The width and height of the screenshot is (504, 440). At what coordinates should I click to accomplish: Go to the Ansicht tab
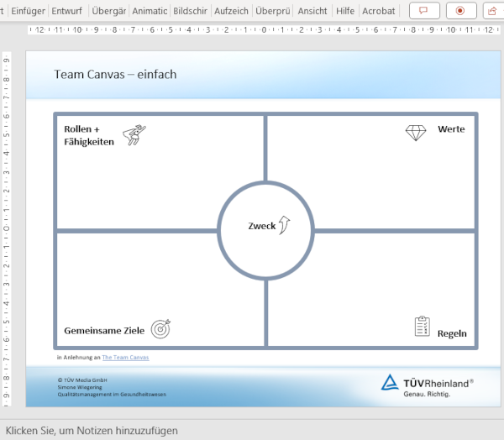coord(312,11)
